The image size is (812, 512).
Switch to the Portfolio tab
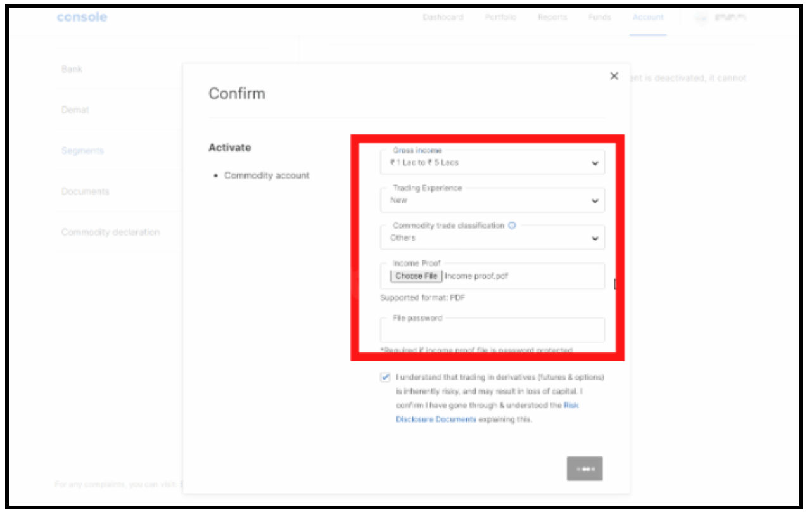coord(500,17)
